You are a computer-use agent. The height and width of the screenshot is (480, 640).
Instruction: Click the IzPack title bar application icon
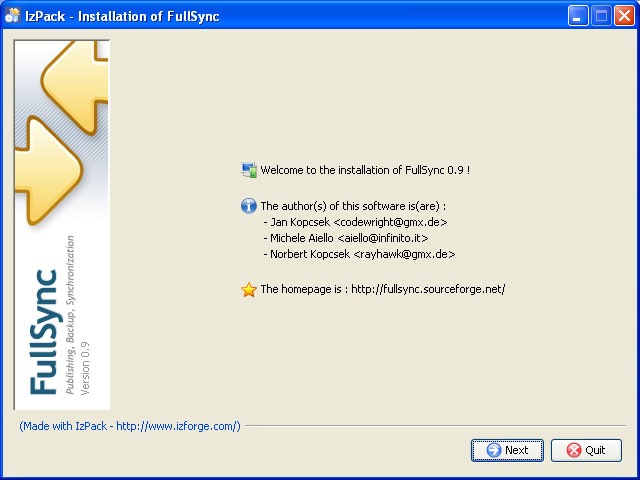[x=12, y=16]
